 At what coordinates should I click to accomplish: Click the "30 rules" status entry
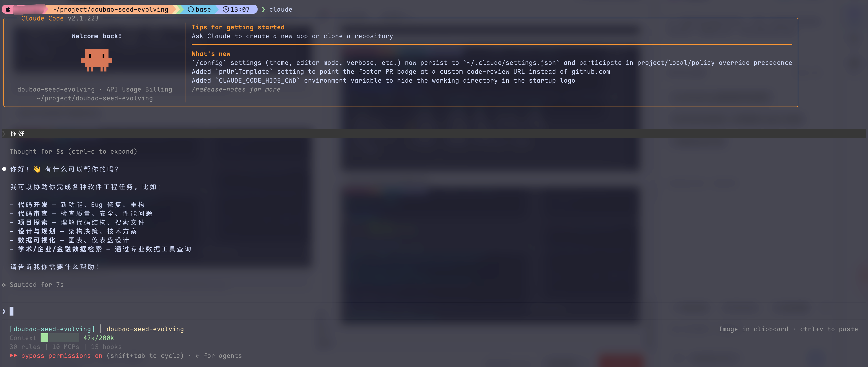tap(25, 347)
